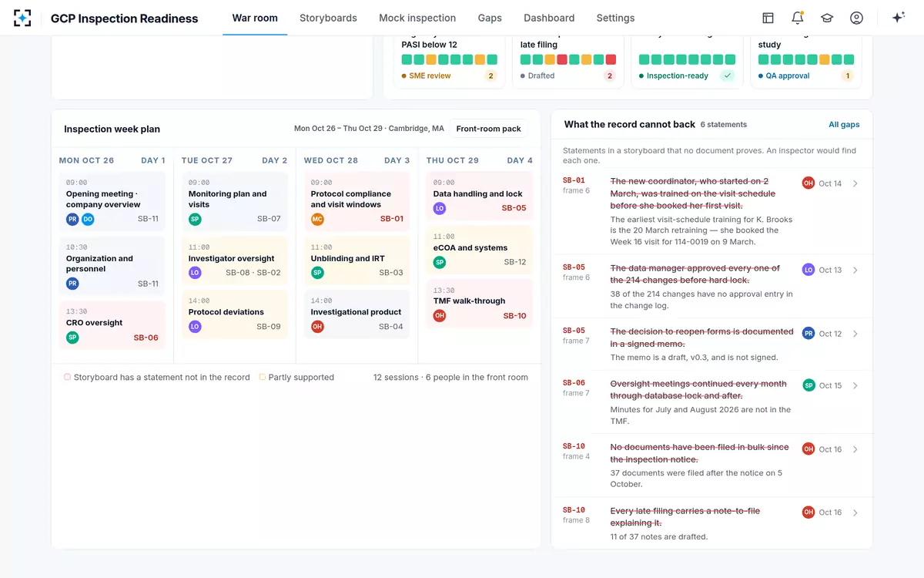Expand the bulk filing gap chevron
Image resolution: width=924 pixels, height=578 pixels.
coord(855,449)
